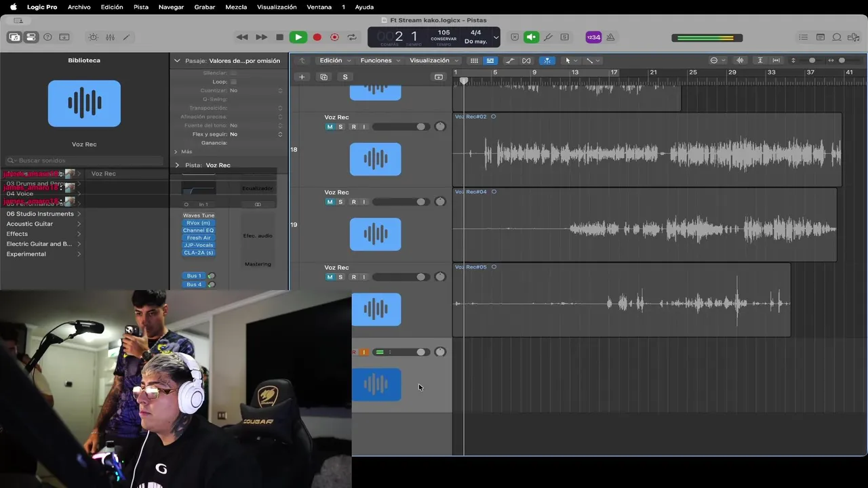Toggle horizontal auto zoom button
The image size is (868, 488).
[776, 60]
